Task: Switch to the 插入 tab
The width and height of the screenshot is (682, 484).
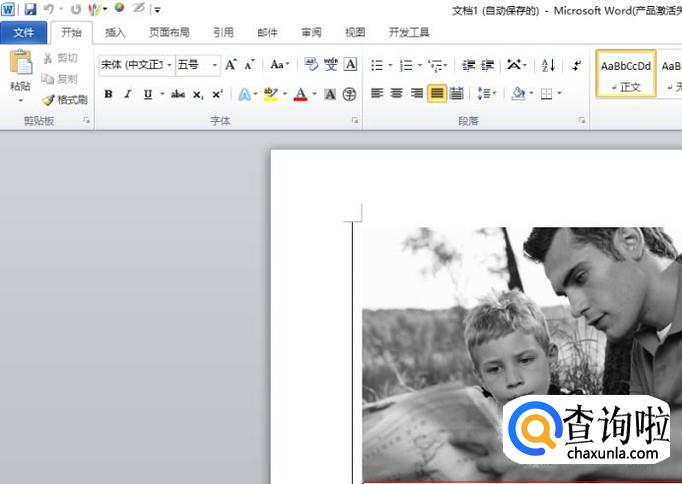Action: 115,32
